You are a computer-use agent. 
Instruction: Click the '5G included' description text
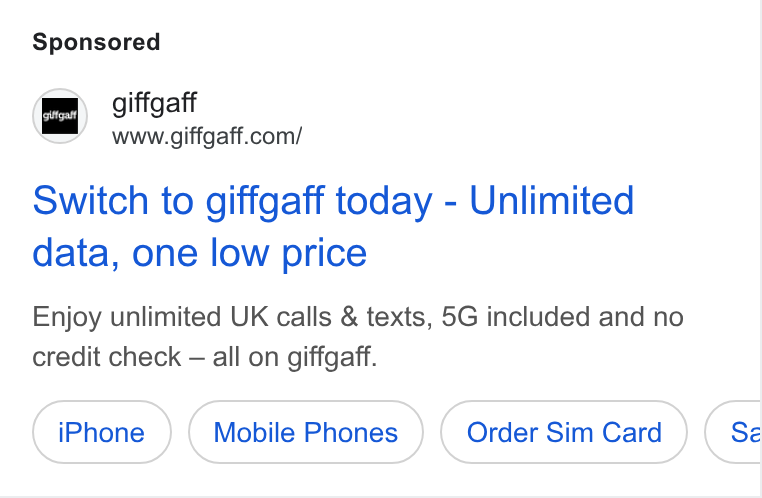pos(516,317)
